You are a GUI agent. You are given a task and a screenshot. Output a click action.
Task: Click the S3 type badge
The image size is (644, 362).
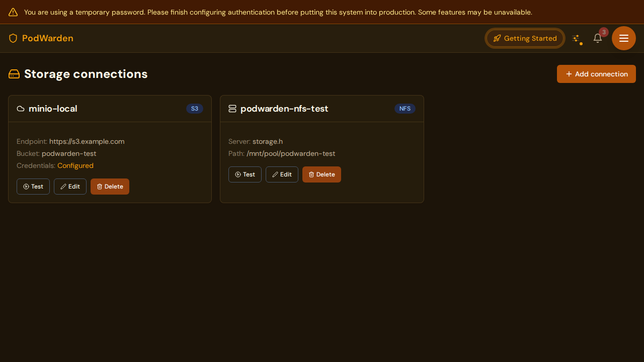(x=195, y=109)
